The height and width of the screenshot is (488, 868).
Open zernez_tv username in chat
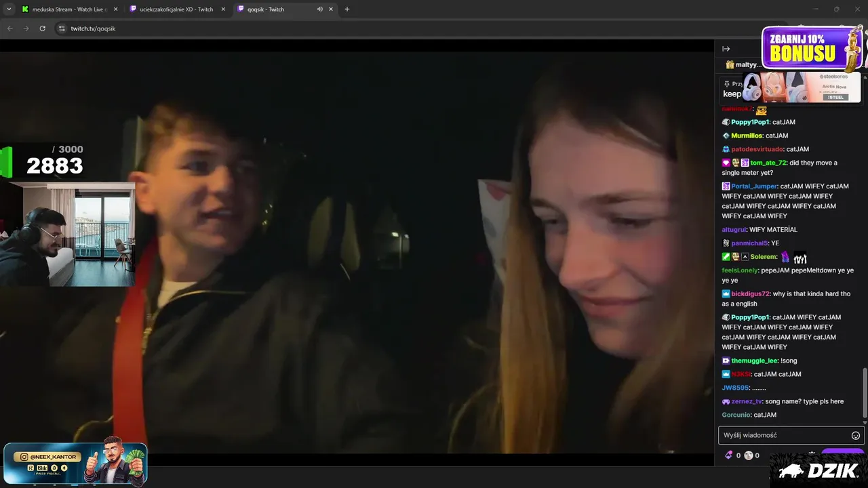(747, 401)
